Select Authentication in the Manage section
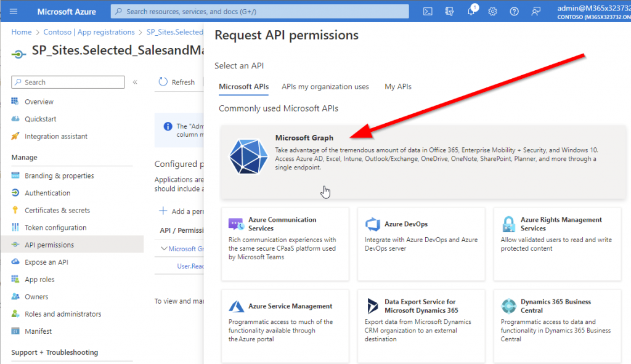631x364 pixels. pyautogui.click(x=47, y=193)
